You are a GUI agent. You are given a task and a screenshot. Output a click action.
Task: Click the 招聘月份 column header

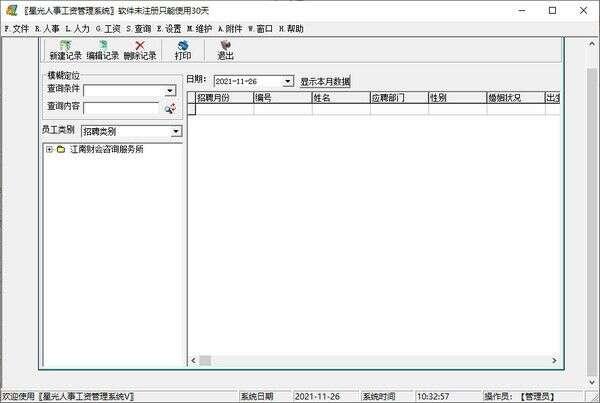(225, 98)
